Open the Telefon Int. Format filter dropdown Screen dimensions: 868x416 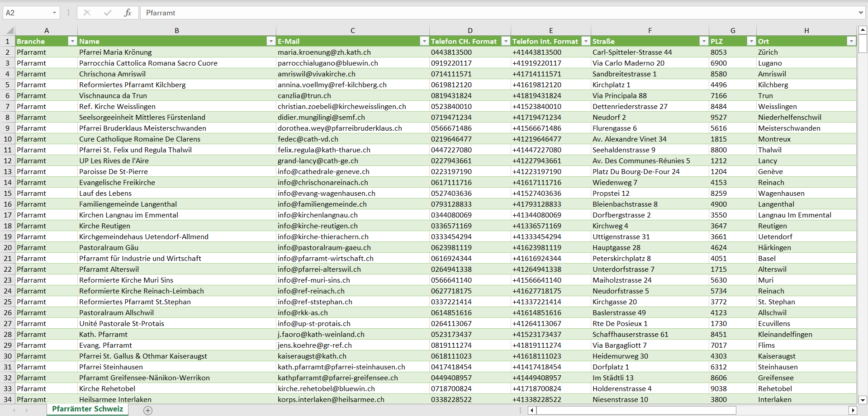[x=586, y=41]
